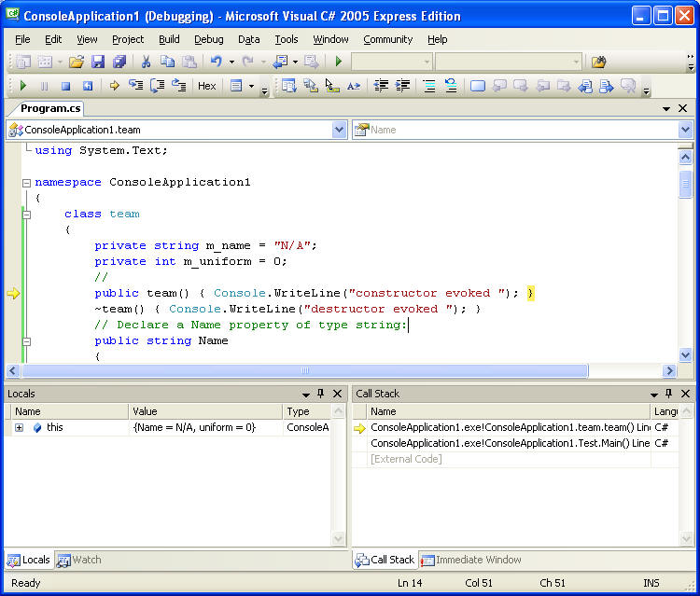Image resolution: width=700 pixels, height=596 pixels.
Task: Click the Open File folder icon
Action: point(77,62)
